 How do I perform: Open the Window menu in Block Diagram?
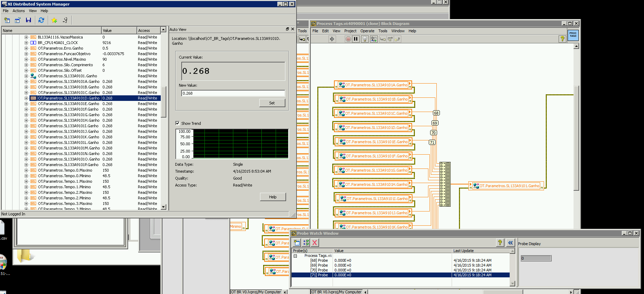click(x=398, y=31)
